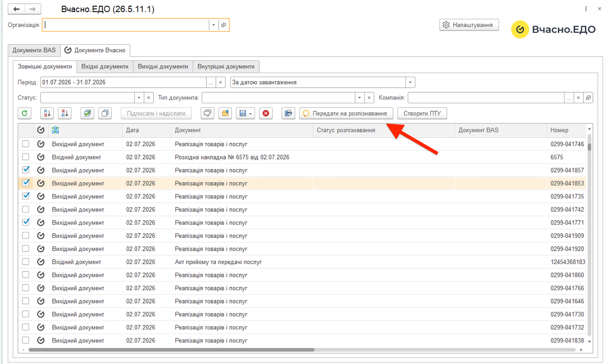Screen dimensions: 609x364
Task: Open organization in new window icon
Action: (x=224, y=25)
